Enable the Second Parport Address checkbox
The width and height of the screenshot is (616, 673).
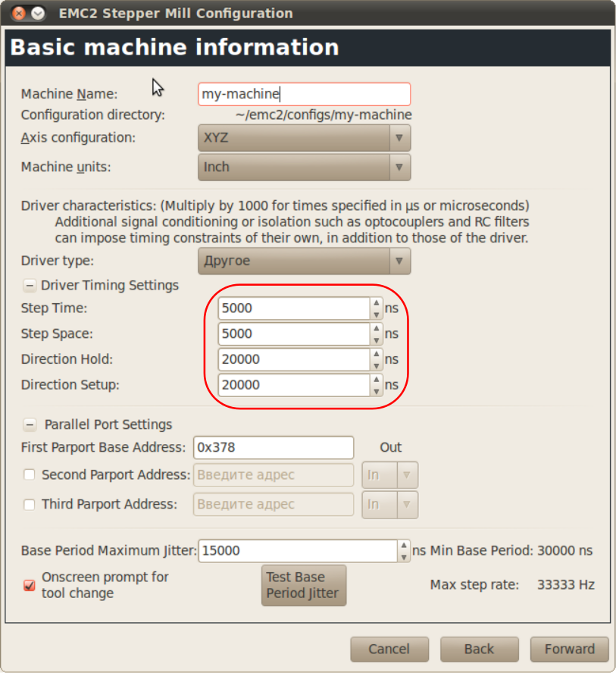pos(29,474)
